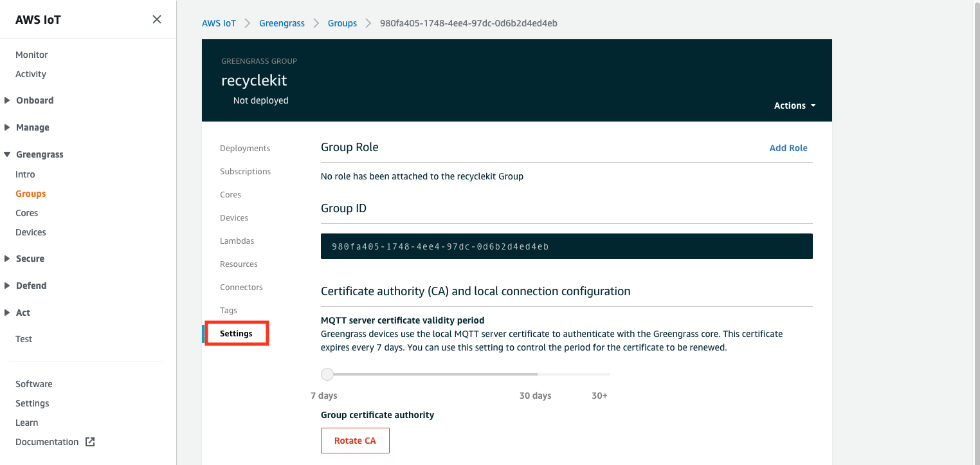Open the Actions dropdown menu
The height and width of the screenshot is (465, 980).
(795, 105)
